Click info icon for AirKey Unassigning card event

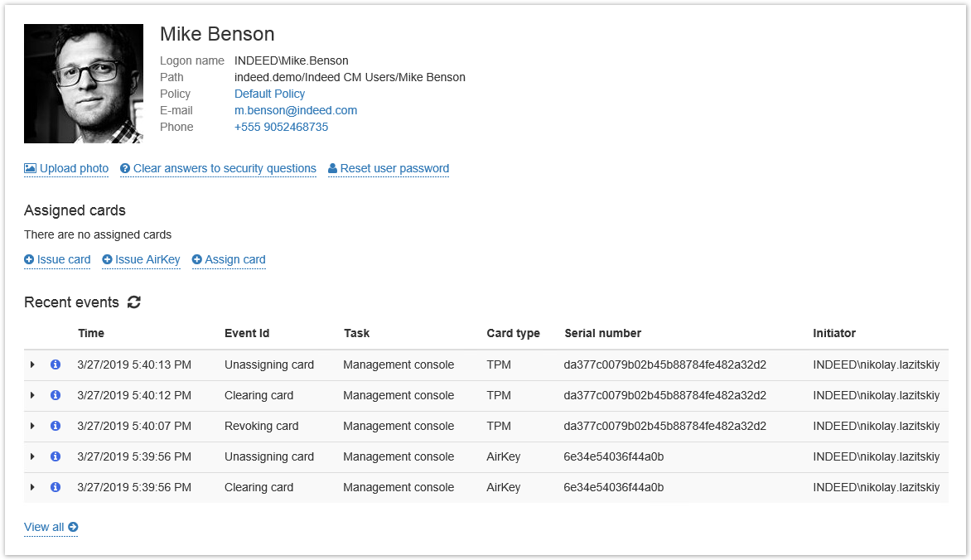56,456
